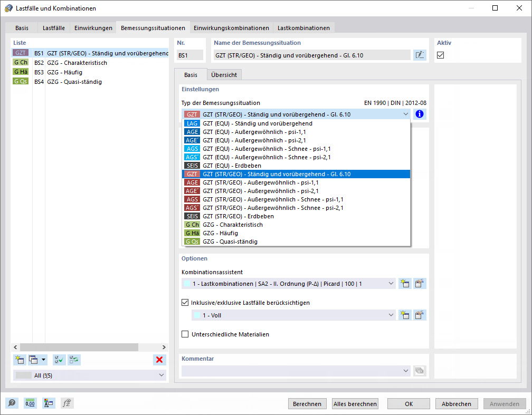Screen dimensions: 532x415
Task: Select BS4 GZG - Quasi-ständig in list
Action: (x=90, y=82)
